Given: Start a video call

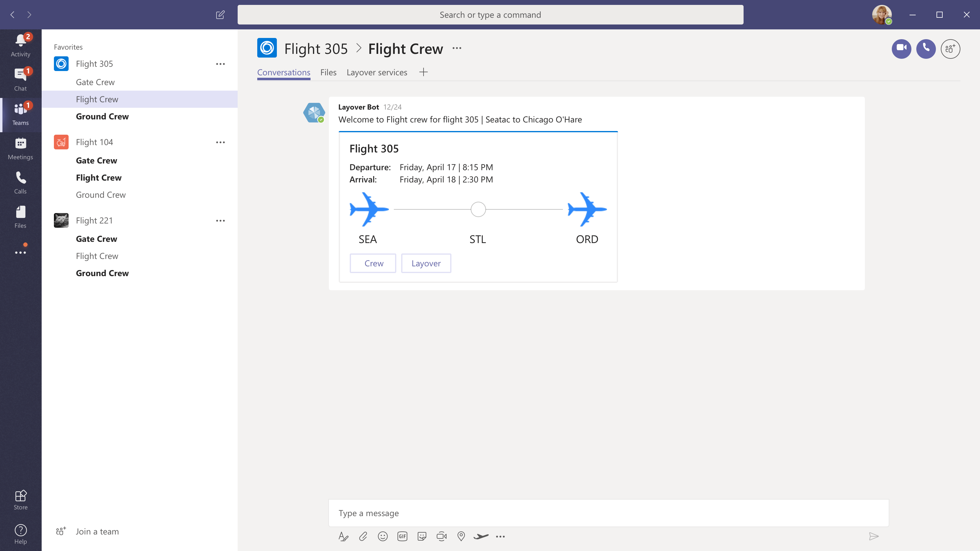Looking at the screenshot, I should (x=901, y=48).
